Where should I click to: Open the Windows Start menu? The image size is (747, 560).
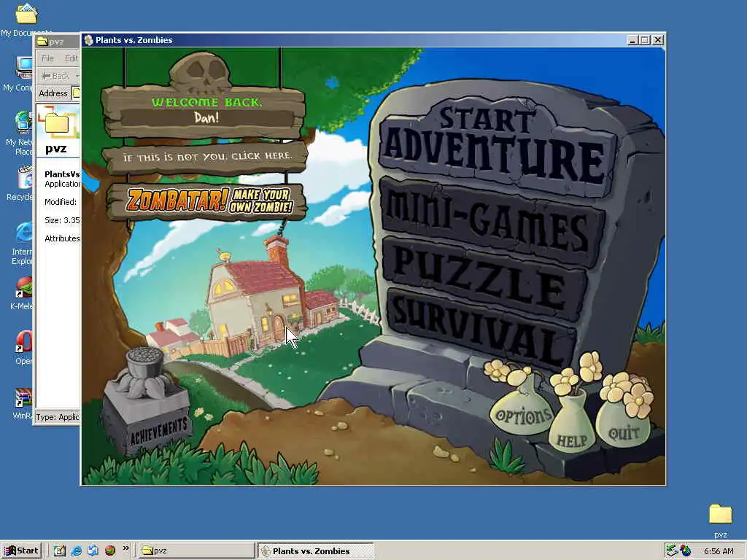pos(21,551)
